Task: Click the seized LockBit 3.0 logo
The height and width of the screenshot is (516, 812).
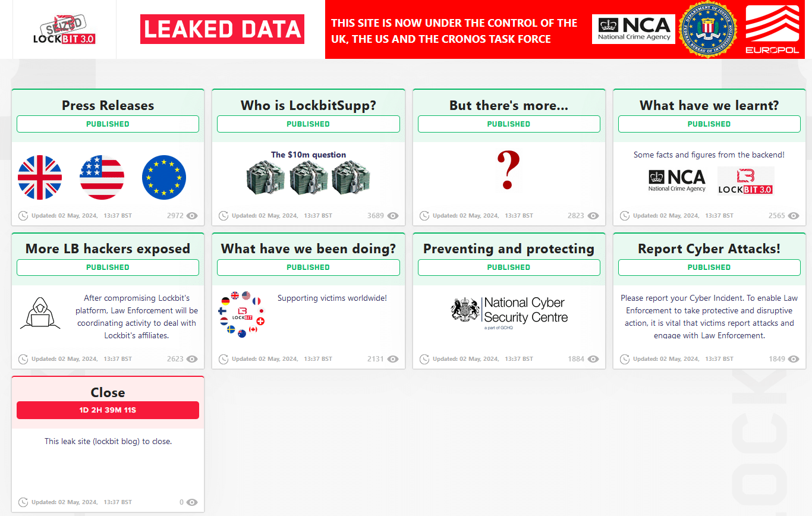Action: tap(64, 30)
